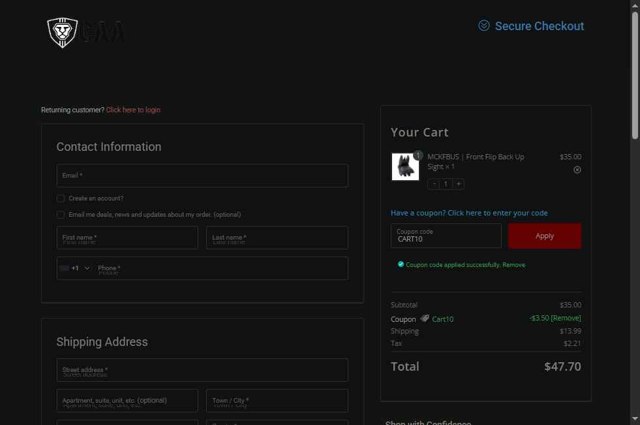The width and height of the screenshot is (640, 425).
Task: Click the Street address field
Action: tap(202, 370)
